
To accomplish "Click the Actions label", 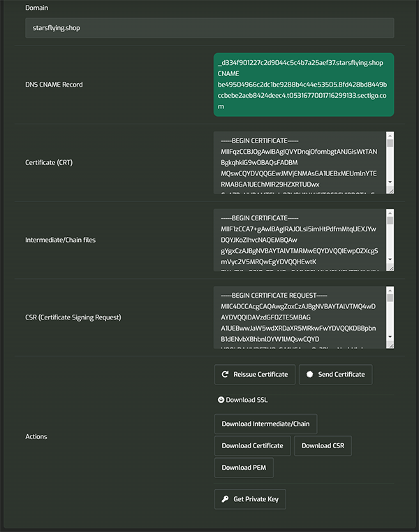I will click(x=36, y=437).
